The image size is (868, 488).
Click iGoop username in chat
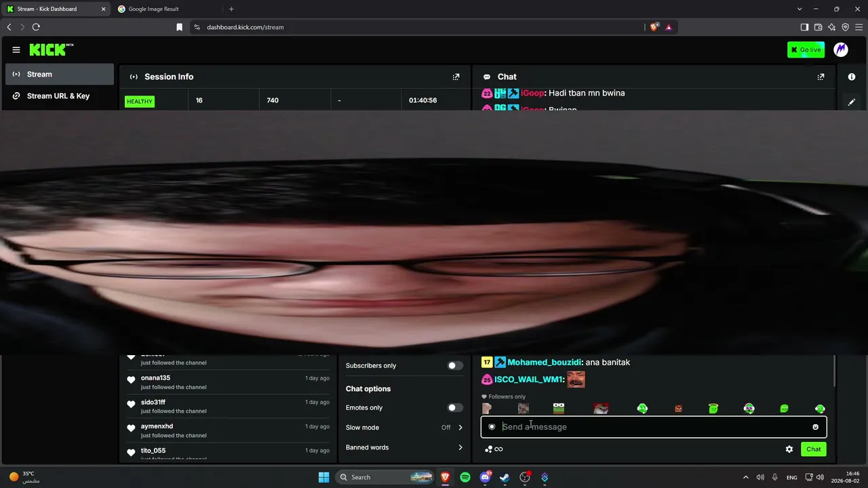click(x=532, y=93)
